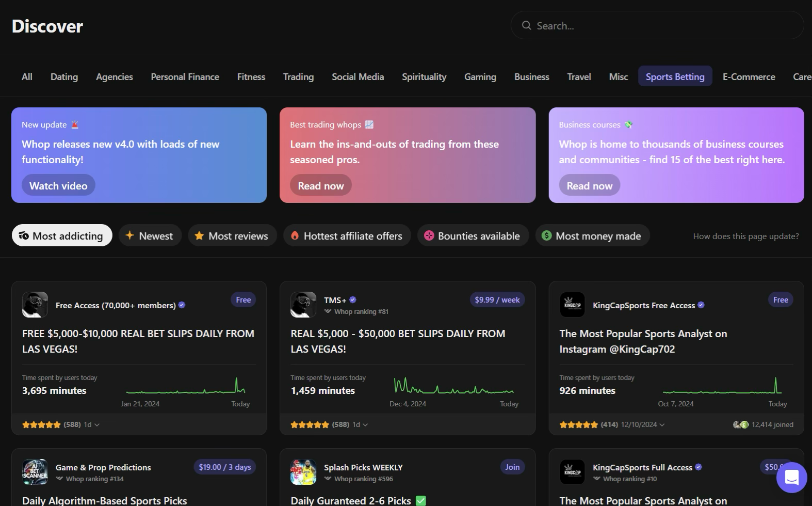The width and height of the screenshot is (812, 506).
Task: Click the 926 minutes usage sparkline chart
Action: (722, 386)
